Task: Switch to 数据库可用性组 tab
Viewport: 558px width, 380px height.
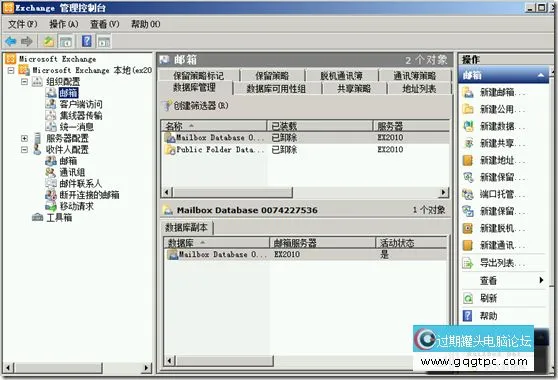Action: pos(277,89)
